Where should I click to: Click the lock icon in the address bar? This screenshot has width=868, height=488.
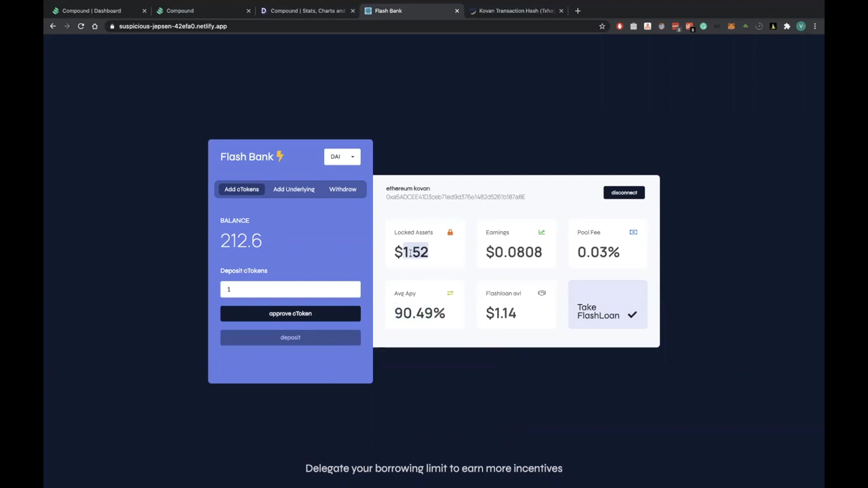coord(112,26)
